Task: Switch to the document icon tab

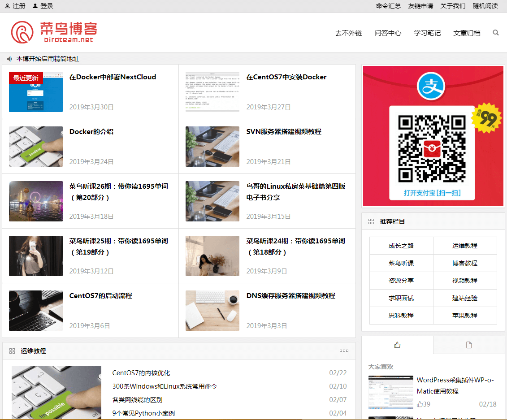Action: click(x=469, y=345)
